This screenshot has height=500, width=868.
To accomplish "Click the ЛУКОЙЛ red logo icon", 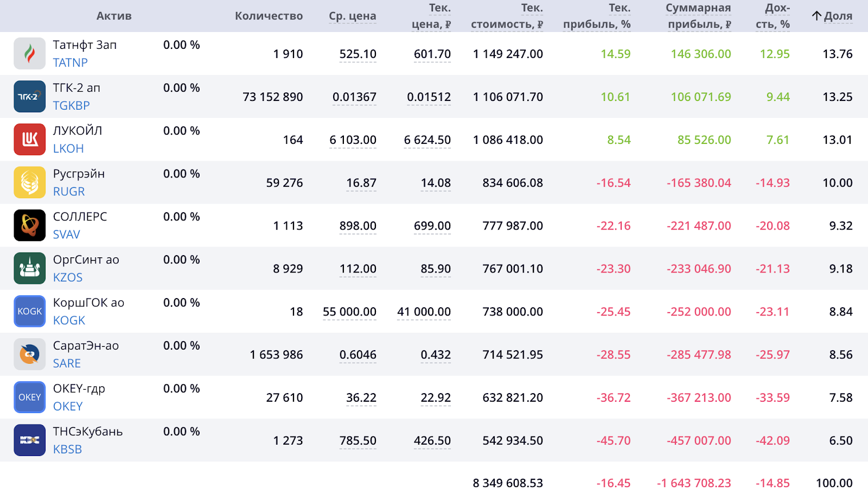I will 29,140.
